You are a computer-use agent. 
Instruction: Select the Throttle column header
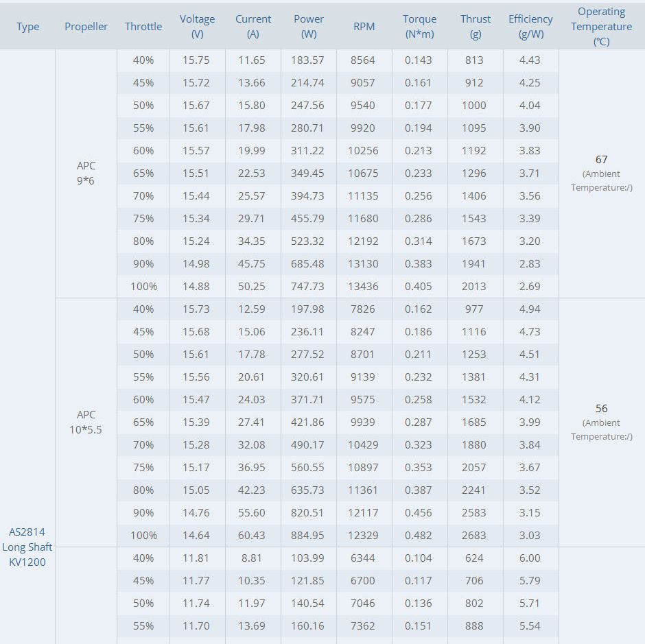point(143,27)
